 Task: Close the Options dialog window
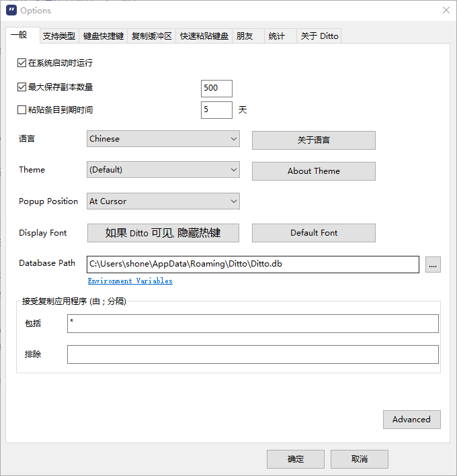(446, 10)
